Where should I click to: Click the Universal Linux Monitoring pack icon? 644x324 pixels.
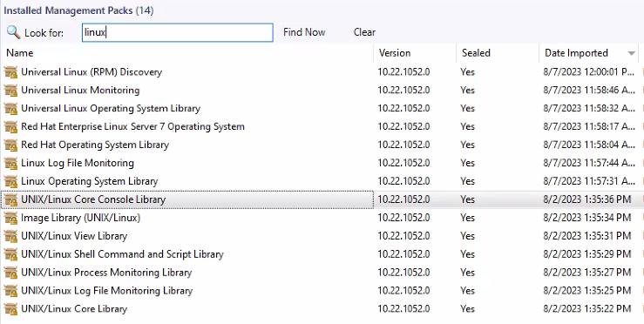tap(11, 90)
